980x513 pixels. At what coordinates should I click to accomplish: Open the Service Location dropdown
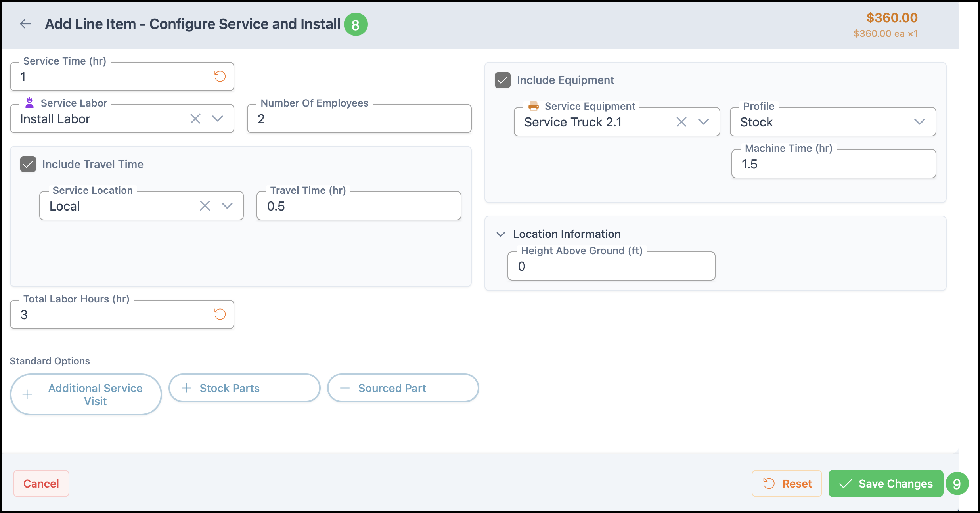[x=227, y=206]
